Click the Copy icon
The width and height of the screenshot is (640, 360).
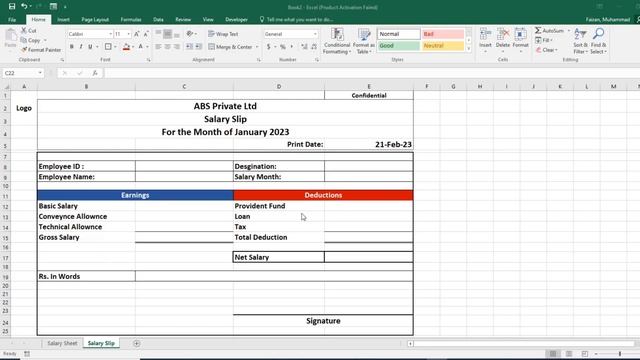(24, 40)
